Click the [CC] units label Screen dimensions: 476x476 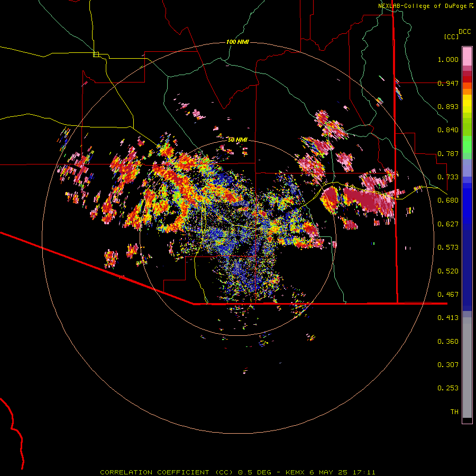click(451, 36)
